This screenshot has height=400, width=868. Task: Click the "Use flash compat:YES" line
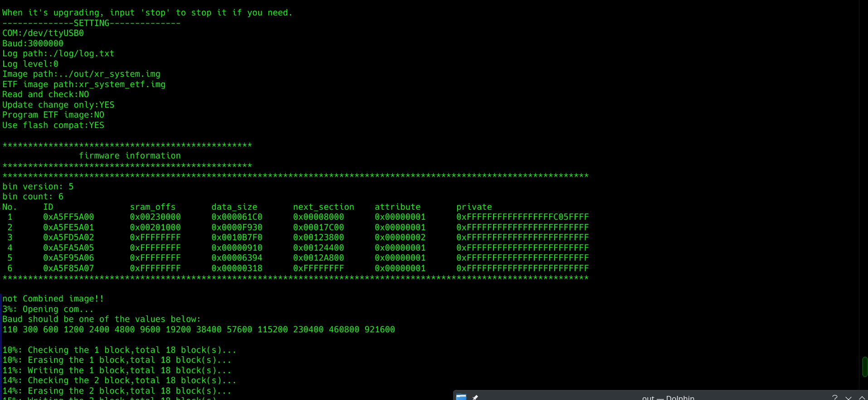53,125
